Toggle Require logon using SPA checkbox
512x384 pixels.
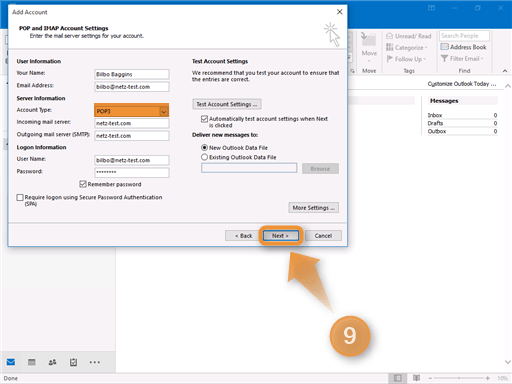click(20, 197)
